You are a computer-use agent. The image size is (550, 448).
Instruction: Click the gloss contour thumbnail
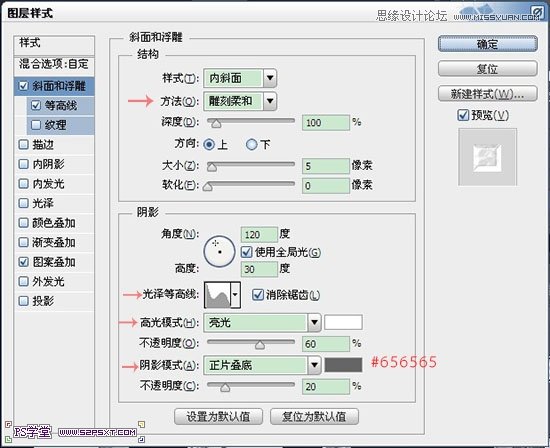(217, 295)
